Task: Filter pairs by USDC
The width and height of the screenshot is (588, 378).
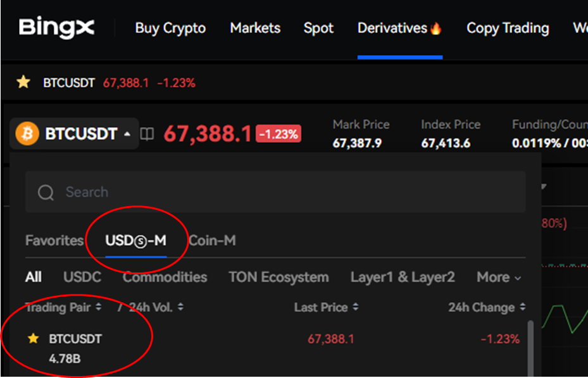Action: pos(82,277)
